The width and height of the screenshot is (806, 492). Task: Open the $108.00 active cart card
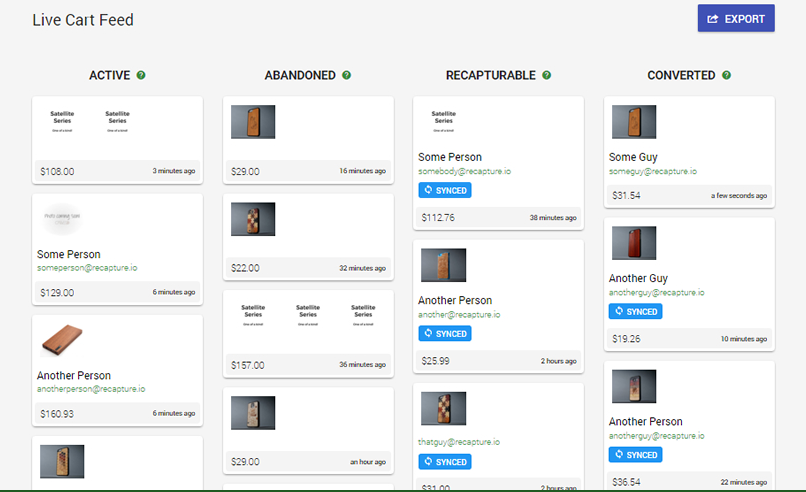(x=117, y=140)
